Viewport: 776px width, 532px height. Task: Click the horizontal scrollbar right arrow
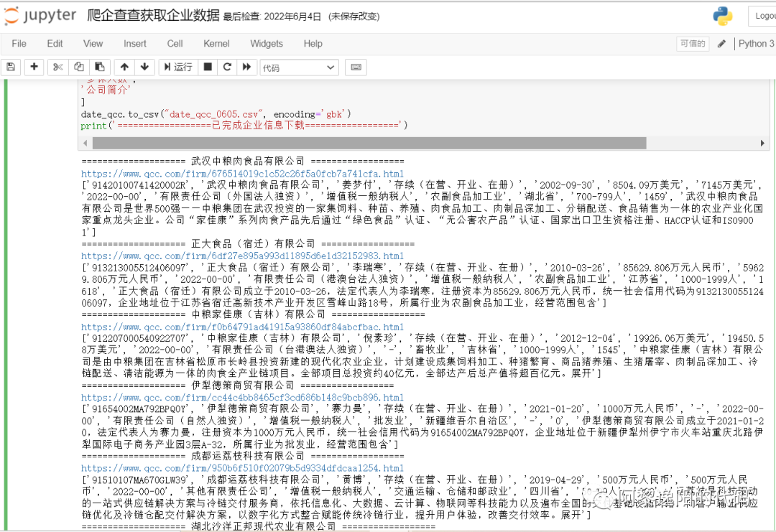pyautogui.click(x=762, y=143)
